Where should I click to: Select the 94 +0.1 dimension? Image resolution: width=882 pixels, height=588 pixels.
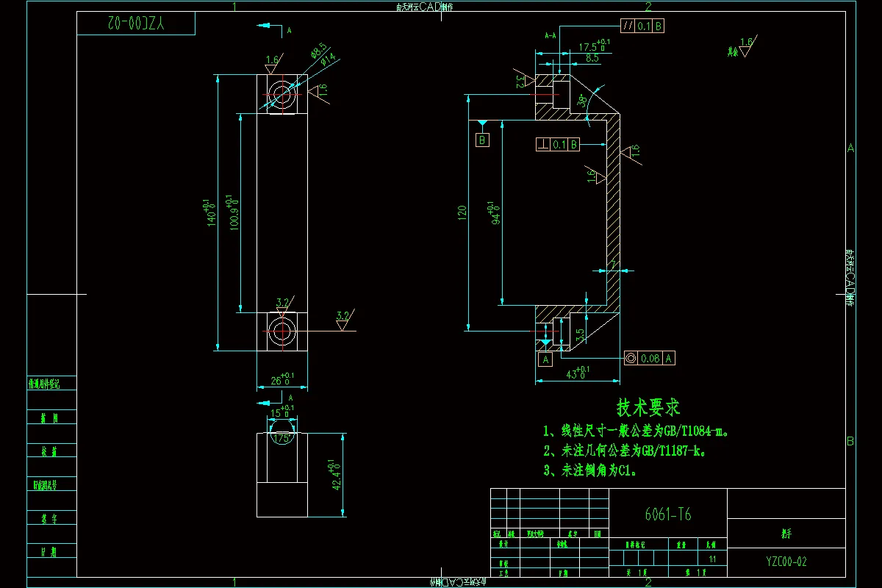tap(495, 213)
